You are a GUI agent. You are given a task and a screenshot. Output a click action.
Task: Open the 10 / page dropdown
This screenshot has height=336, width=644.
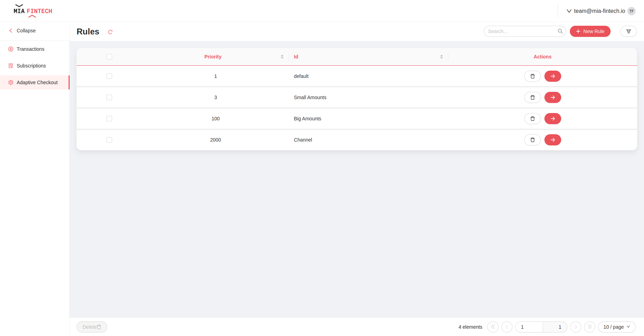pyautogui.click(x=616, y=327)
